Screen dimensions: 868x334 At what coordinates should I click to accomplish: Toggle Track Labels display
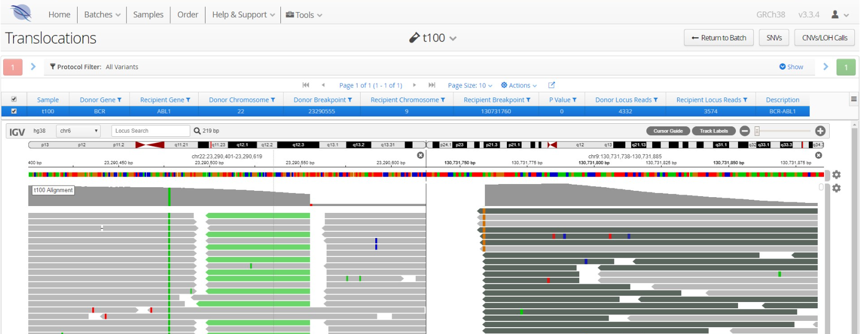click(x=714, y=131)
